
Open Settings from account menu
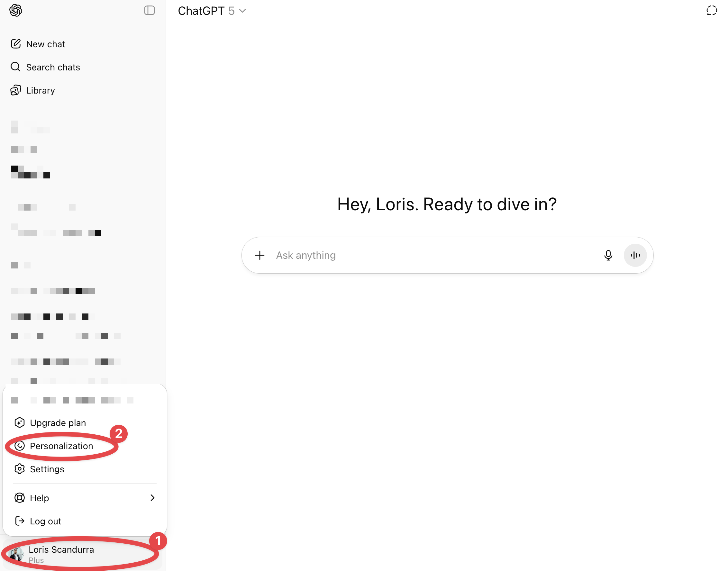(x=85, y=469)
